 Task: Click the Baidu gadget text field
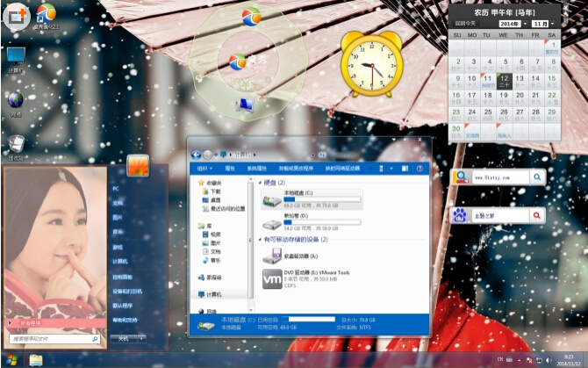500,216
